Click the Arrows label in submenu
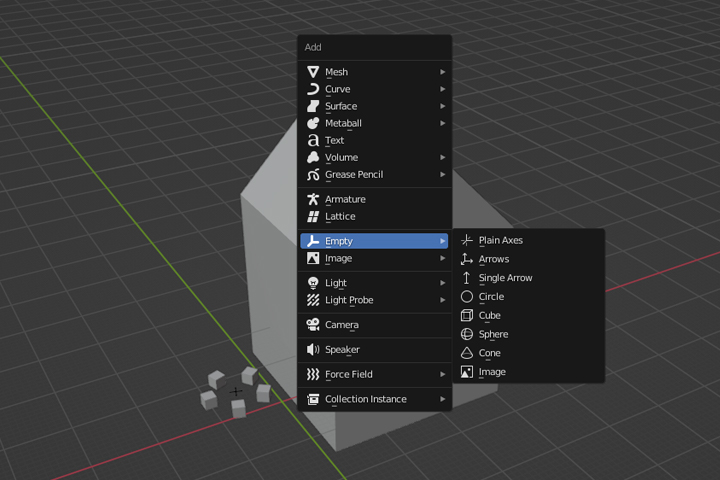 (x=494, y=259)
